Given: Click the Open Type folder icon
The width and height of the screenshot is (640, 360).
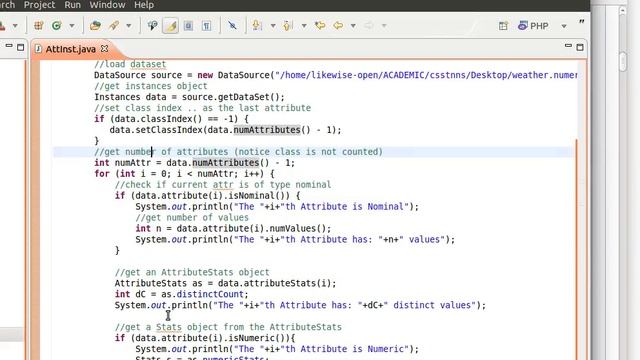Looking at the screenshot, I should (x=95, y=26).
